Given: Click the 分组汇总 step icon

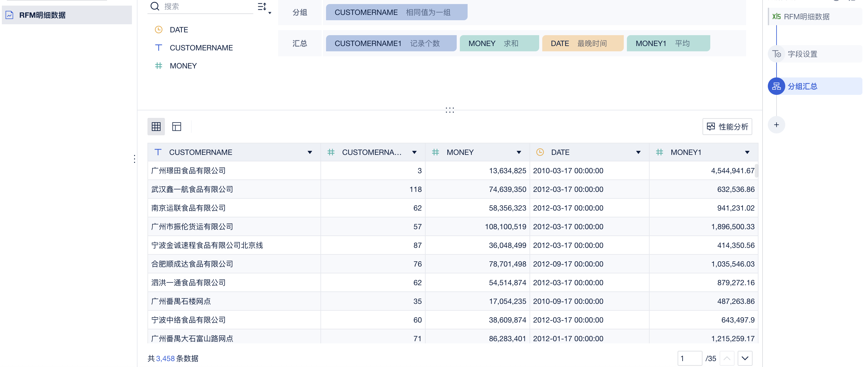Looking at the screenshot, I should [776, 86].
